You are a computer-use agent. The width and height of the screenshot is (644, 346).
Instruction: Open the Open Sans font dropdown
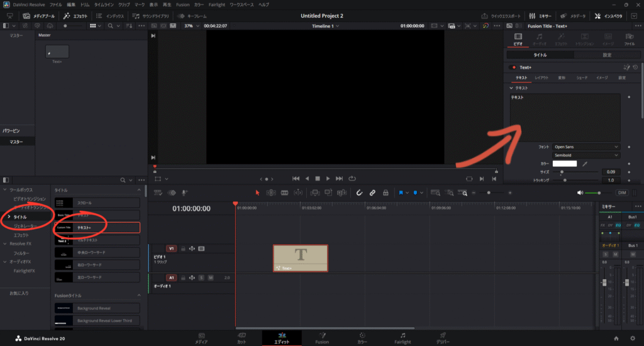pyautogui.click(x=586, y=147)
